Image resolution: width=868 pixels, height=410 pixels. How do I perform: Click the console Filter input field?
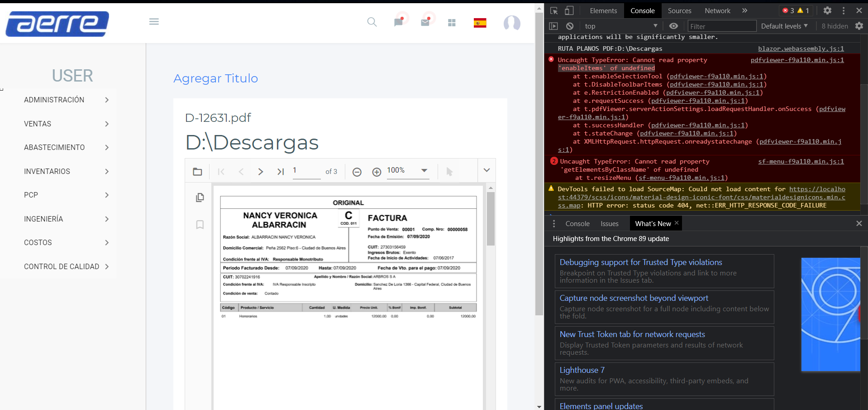[721, 26]
